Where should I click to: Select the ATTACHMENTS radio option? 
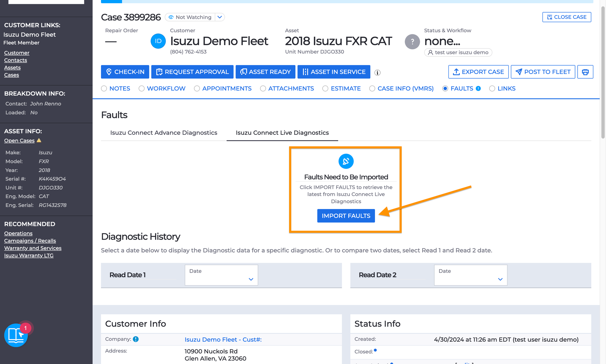coord(263,89)
